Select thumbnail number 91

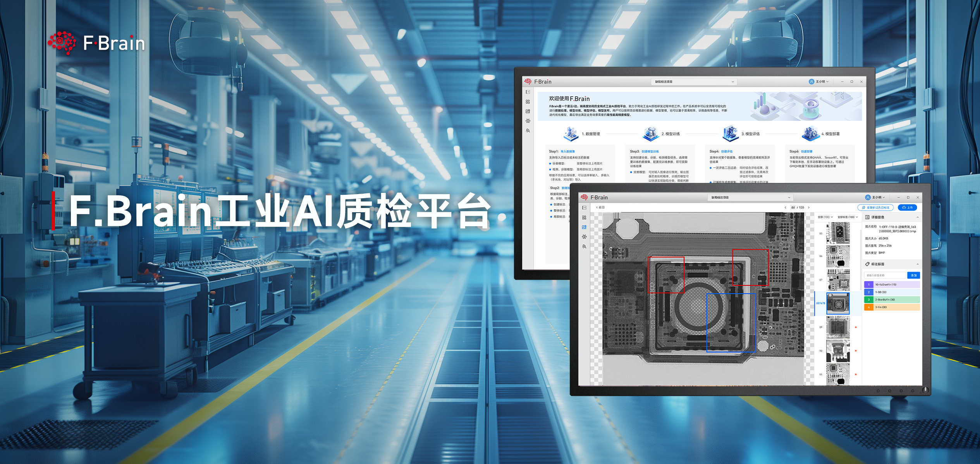coord(838,374)
